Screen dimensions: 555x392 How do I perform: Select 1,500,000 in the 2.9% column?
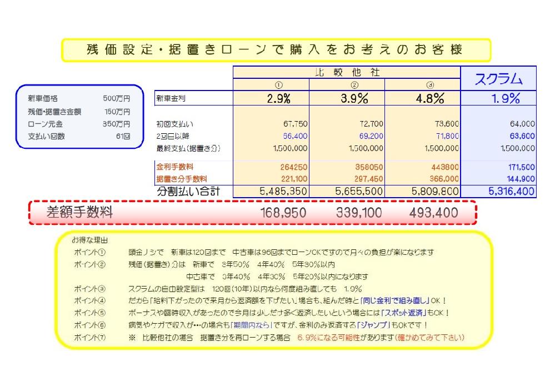tap(290, 148)
